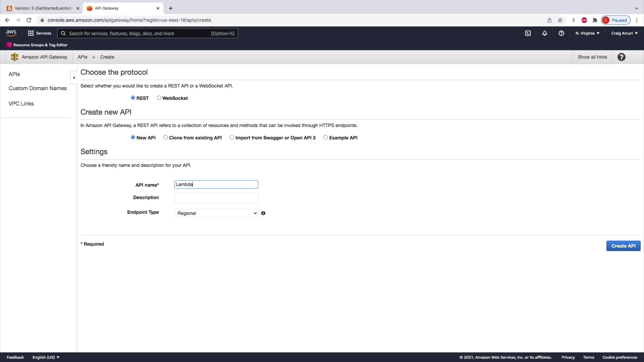
Task: Reload the page in the browser
Action: point(29,20)
